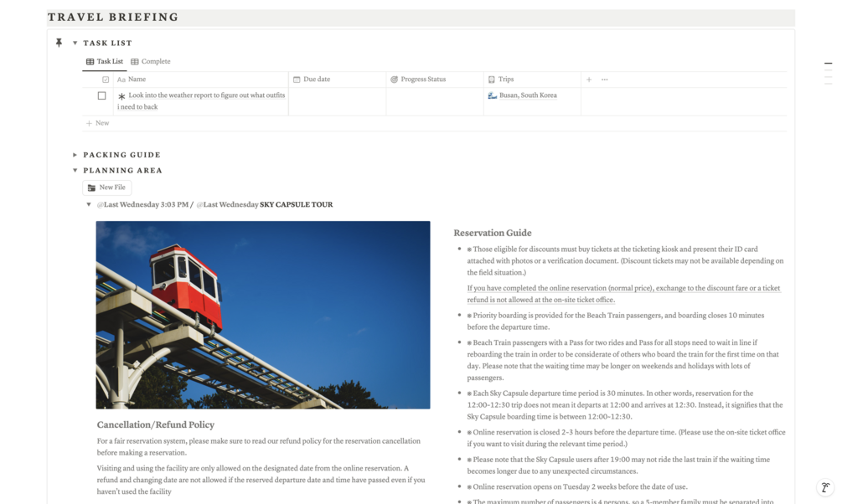Click the TRAVEL BRIEFING title
The width and height of the screenshot is (842, 504).
coord(113,18)
